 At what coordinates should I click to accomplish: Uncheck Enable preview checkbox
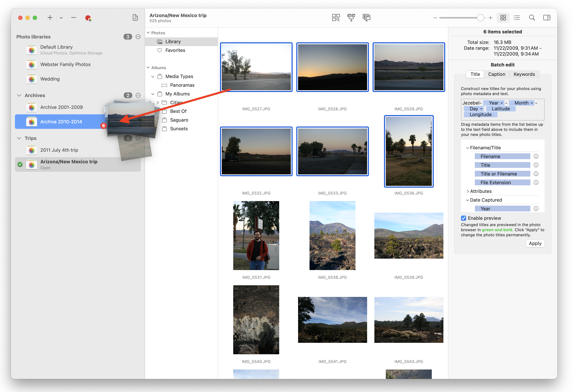click(463, 218)
